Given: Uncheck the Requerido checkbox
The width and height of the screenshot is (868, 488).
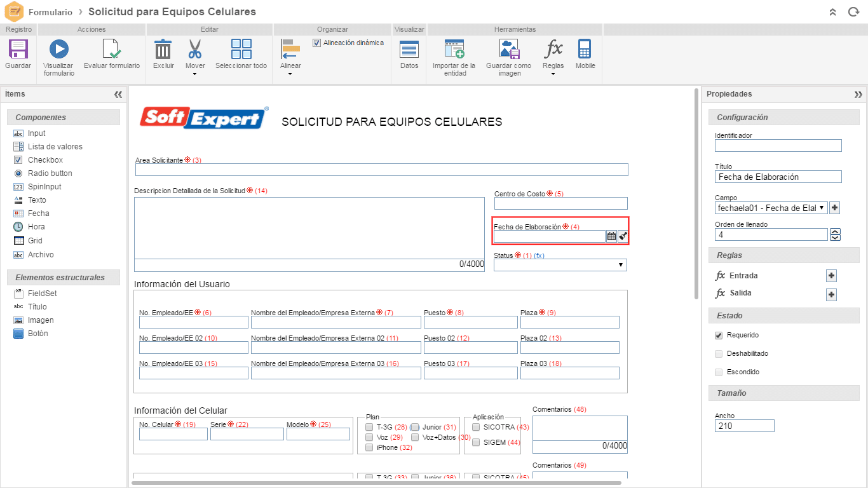Looking at the screenshot, I should (719, 335).
